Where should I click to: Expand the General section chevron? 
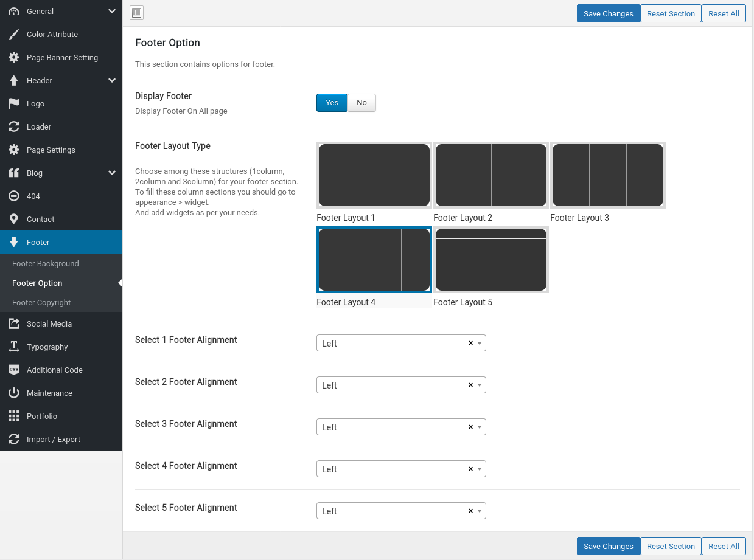[x=112, y=11]
